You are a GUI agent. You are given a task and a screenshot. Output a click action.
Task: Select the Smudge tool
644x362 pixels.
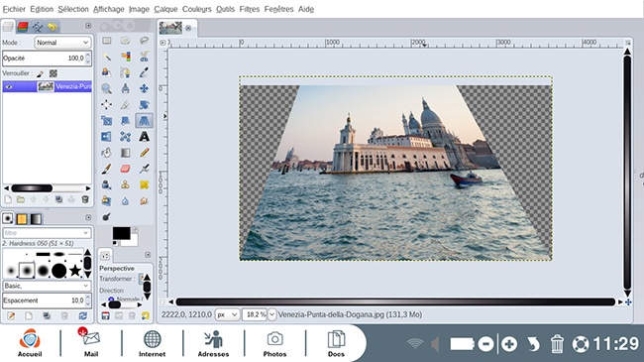click(145, 200)
